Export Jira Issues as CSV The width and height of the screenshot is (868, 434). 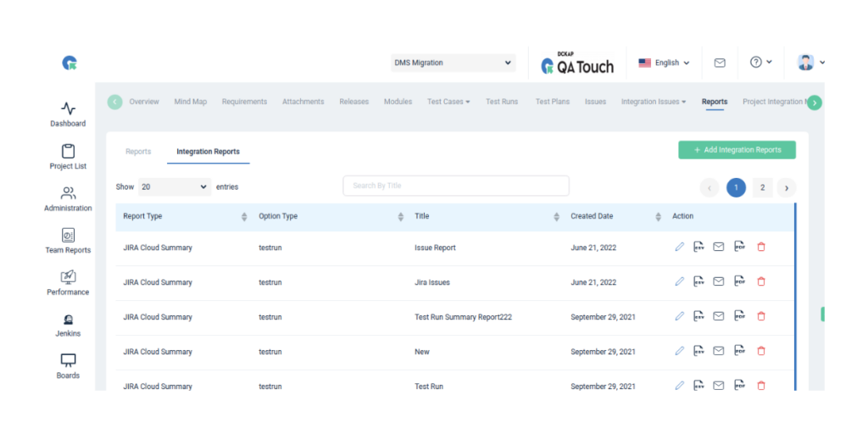coord(699,281)
